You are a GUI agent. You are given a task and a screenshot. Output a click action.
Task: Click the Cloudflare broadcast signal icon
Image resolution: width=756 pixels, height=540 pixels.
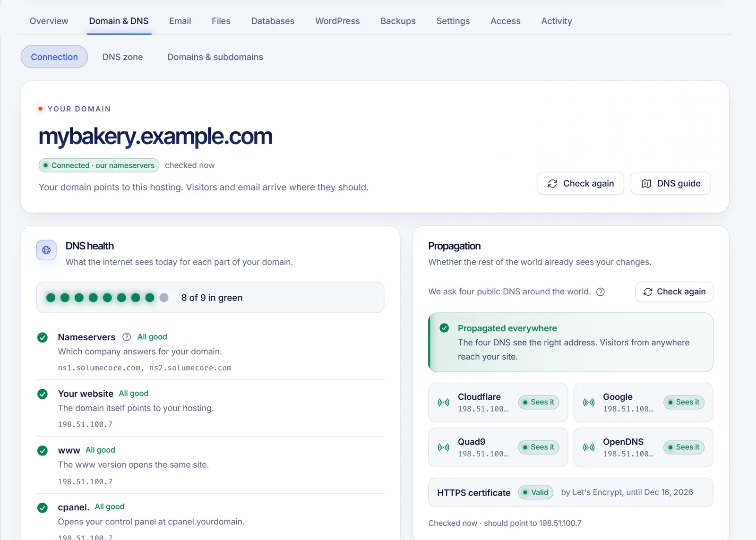point(444,403)
